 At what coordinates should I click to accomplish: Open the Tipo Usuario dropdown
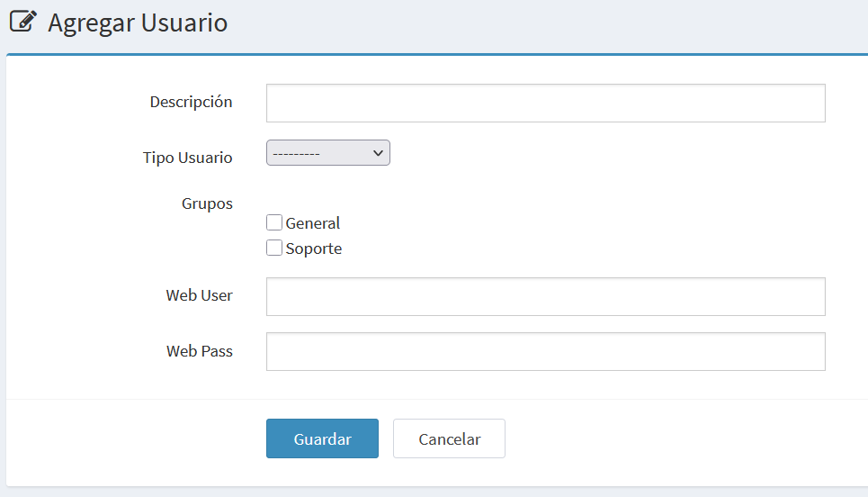(x=328, y=153)
